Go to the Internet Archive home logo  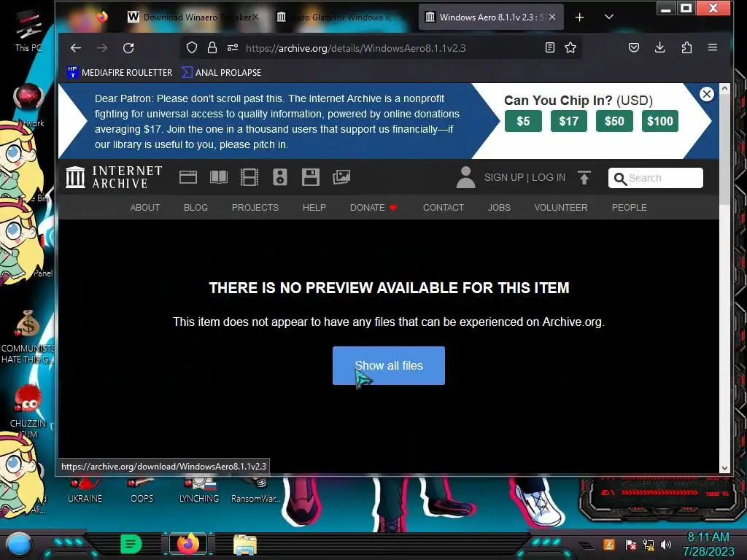(x=114, y=177)
